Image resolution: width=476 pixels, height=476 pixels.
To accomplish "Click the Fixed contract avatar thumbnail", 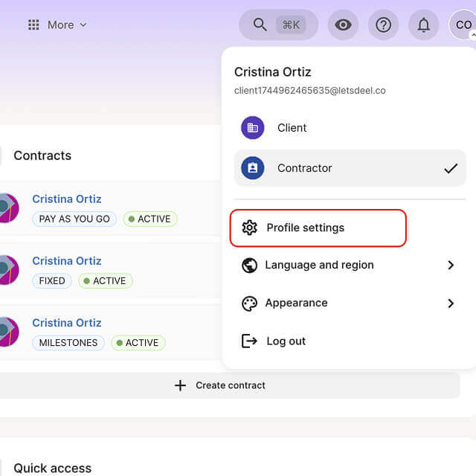I will 7,270.
